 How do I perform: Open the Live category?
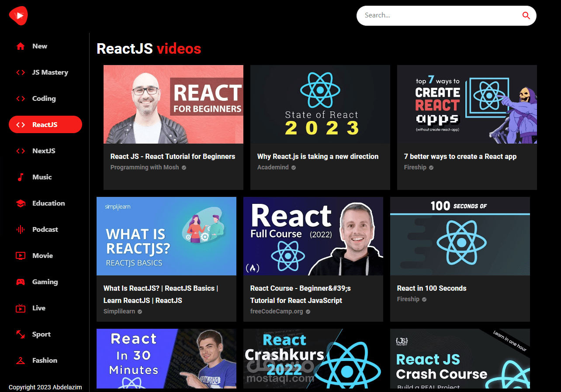(45, 308)
